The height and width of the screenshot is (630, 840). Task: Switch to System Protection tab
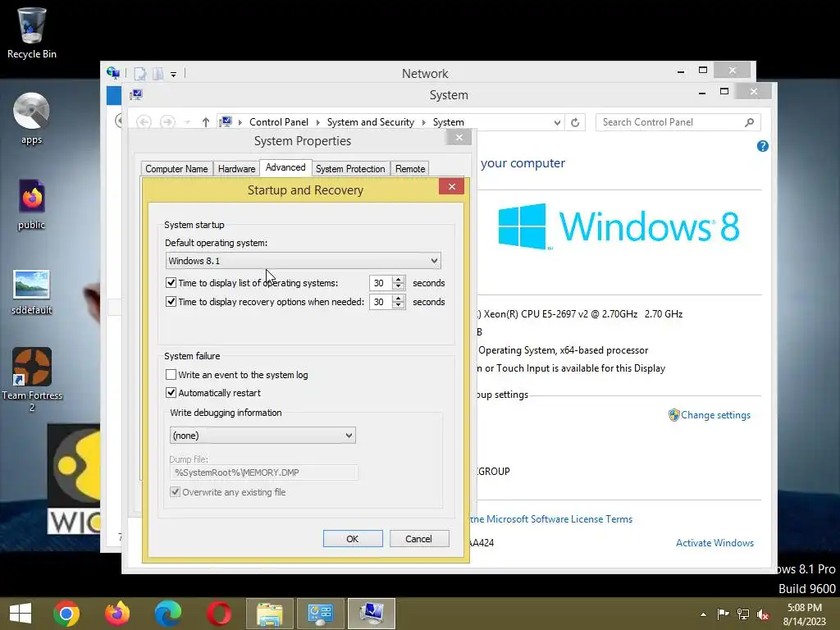350,169
